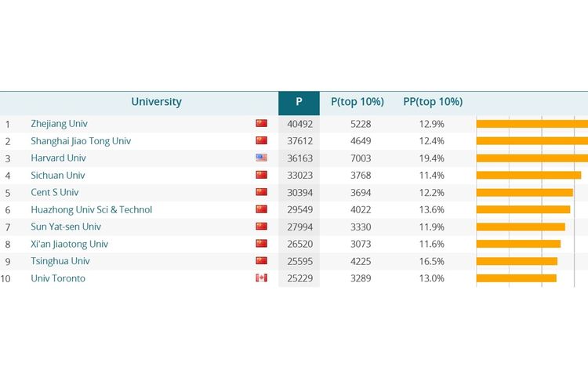
Task: Select P(top 10%) value 4022
Action: (361, 209)
